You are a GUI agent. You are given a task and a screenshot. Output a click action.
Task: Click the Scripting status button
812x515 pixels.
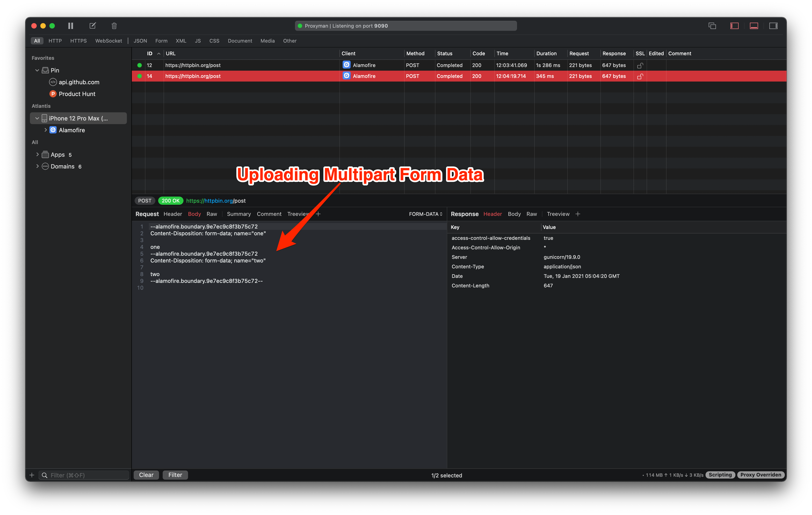(x=720, y=474)
